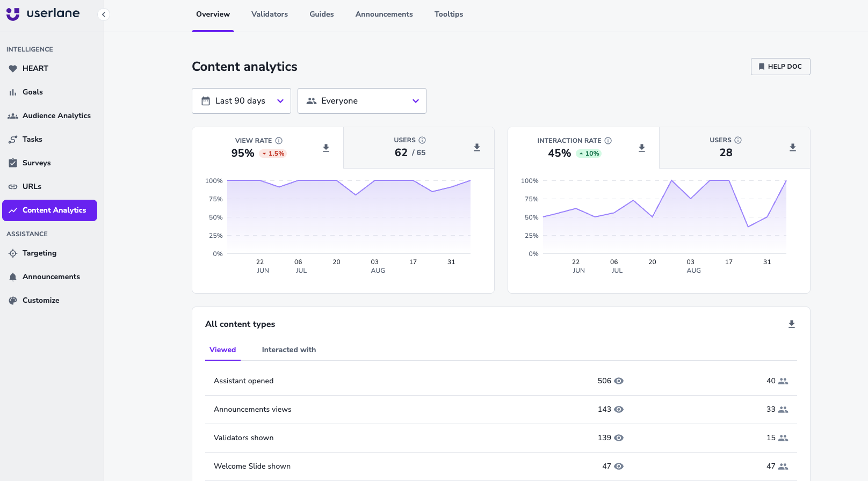The image size is (868, 481).
Task: Download the Interaction Rate data
Action: point(642,148)
